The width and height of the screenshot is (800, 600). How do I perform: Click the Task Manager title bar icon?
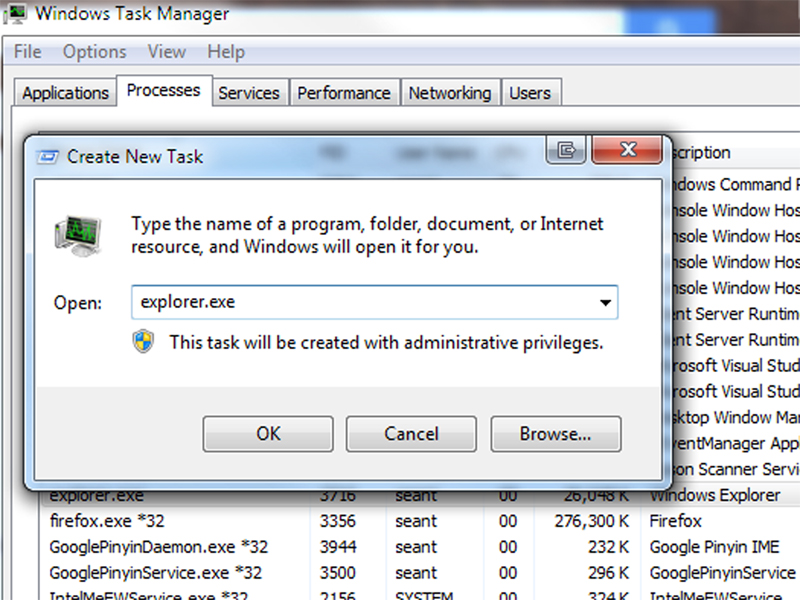coord(15,14)
